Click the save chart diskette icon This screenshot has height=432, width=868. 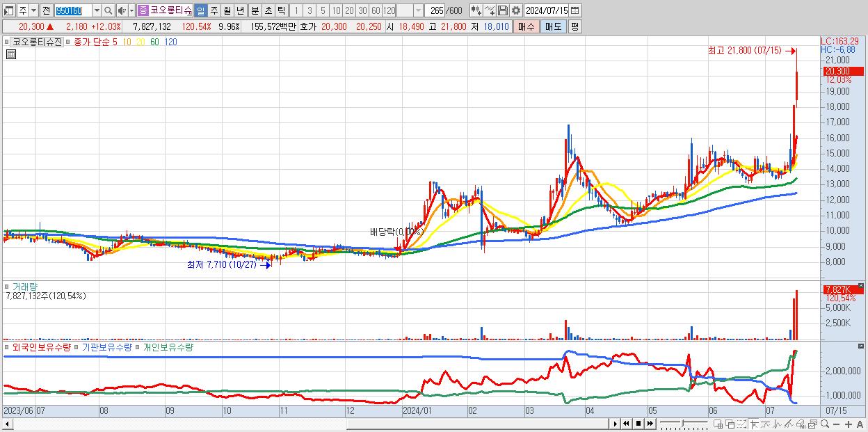503,10
